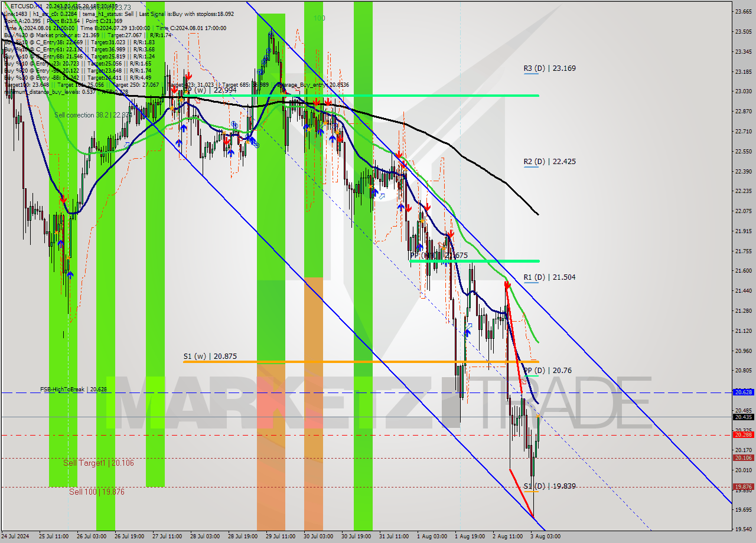Image resolution: width=756 pixels, height=543 pixels.
Task: Click the 21.600 price scale value
Action: pos(743,270)
